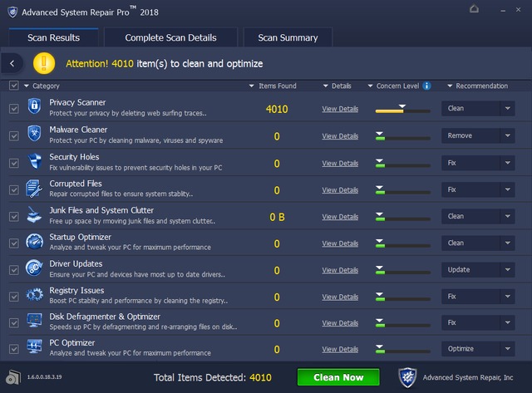Screen dimensions: 532x393
Task: Uncheck the Corrupted Files checkbox
Action: (14, 190)
